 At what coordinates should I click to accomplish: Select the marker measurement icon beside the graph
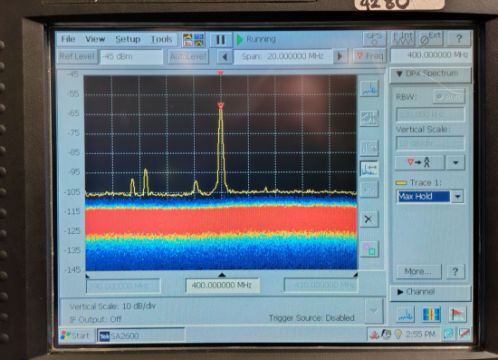[369, 169]
